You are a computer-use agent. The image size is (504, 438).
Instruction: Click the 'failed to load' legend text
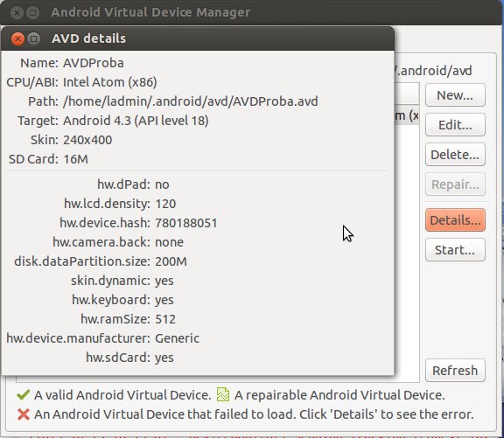[254, 414]
